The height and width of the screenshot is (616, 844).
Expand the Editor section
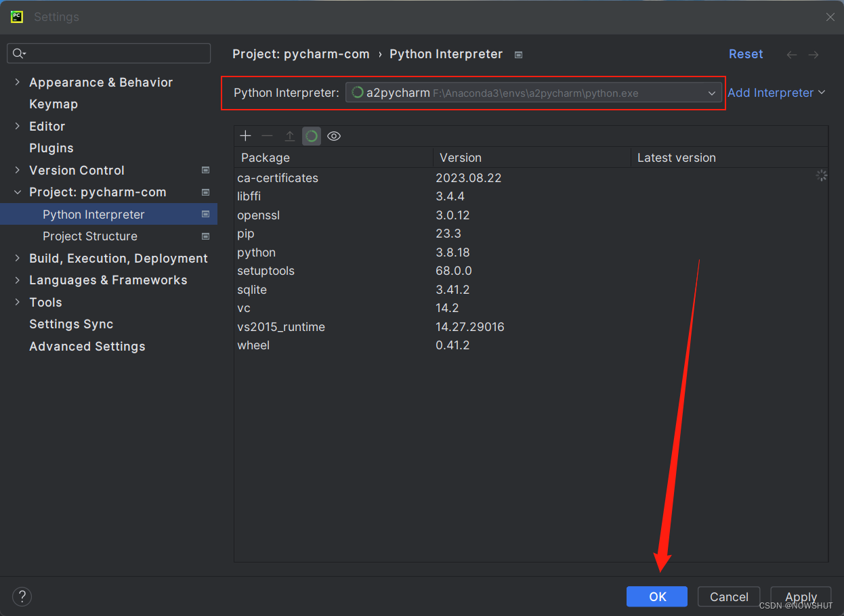(x=18, y=126)
